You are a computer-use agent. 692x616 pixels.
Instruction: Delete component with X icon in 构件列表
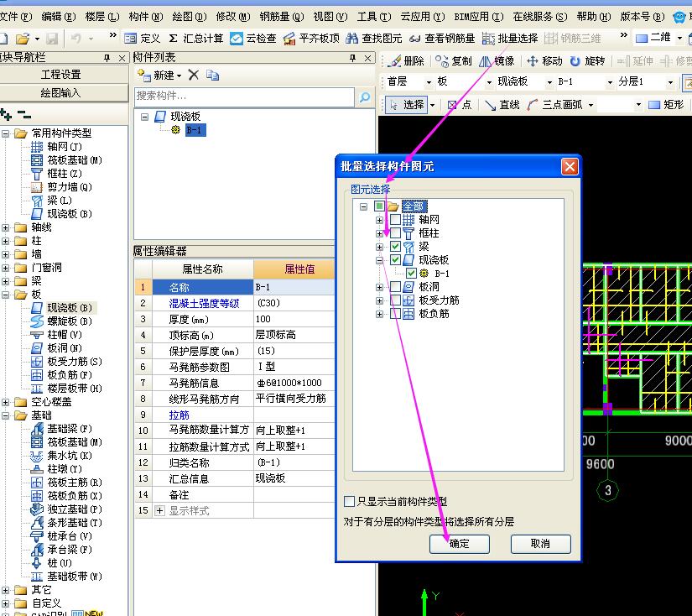click(193, 75)
